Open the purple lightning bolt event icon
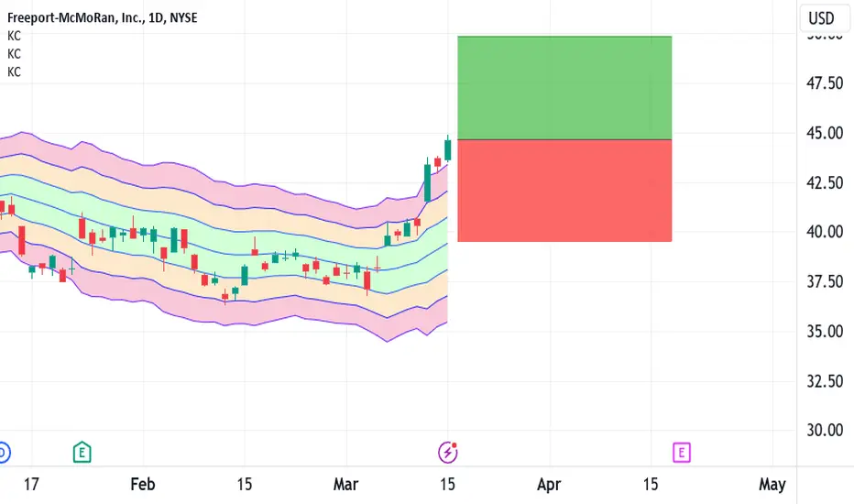 click(x=448, y=453)
